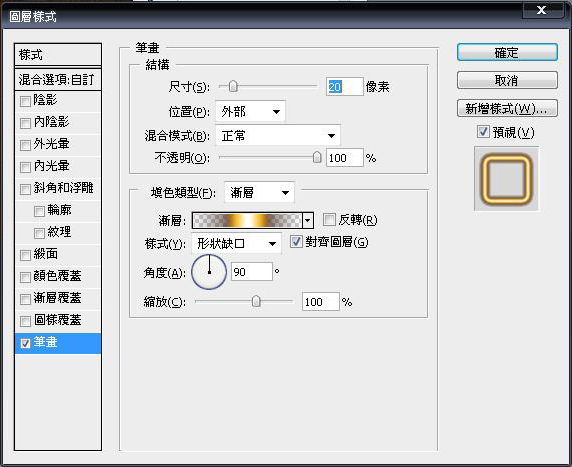Enable the 內陰影 checkbox
572x467 pixels.
[x=25, y=123]
